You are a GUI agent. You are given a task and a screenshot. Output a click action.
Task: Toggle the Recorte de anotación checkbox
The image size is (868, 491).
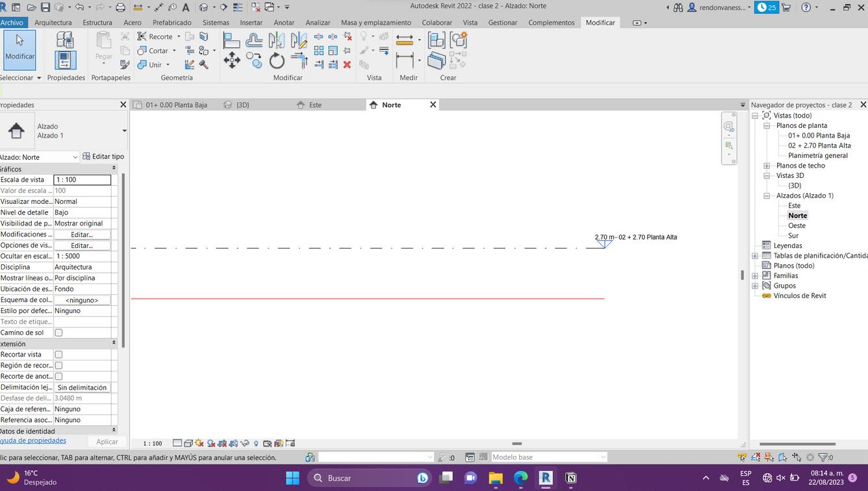point(58,377)
